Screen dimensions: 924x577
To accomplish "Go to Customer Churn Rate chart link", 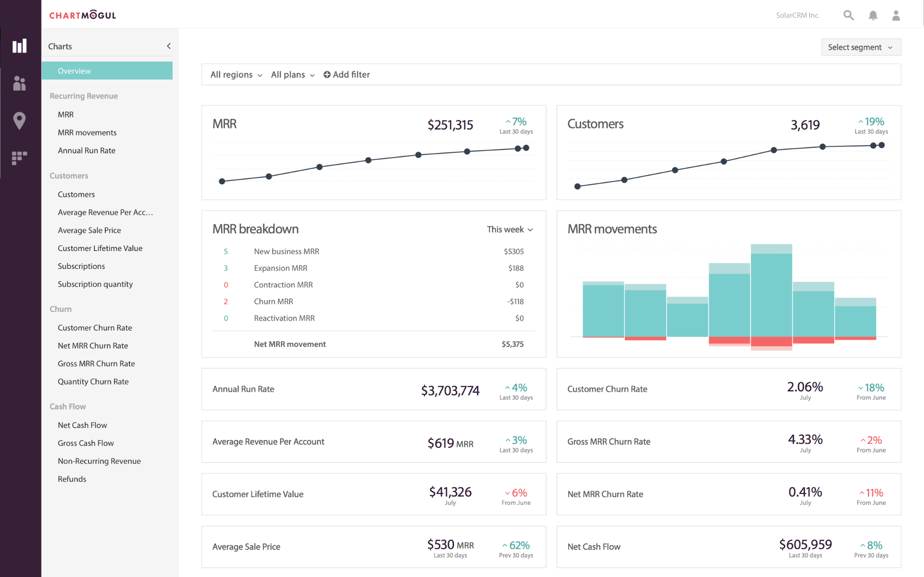I will [95, 328].
